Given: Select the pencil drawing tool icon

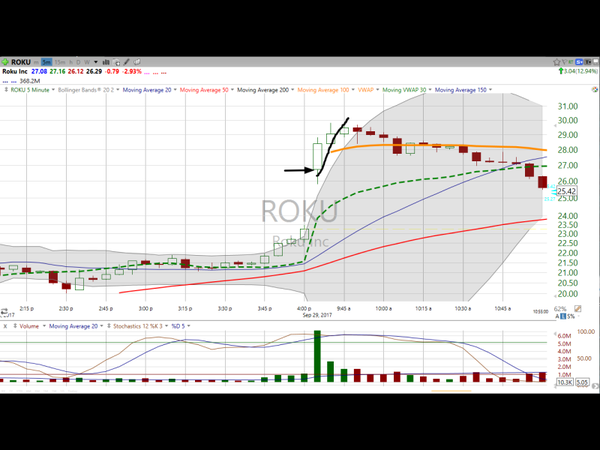Looking at the screenshot, I should (127, 62).
